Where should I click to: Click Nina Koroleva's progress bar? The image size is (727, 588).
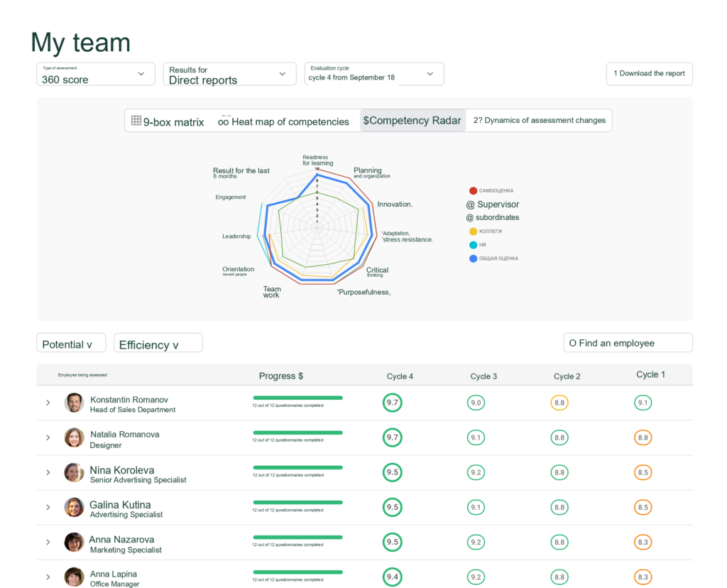[x=297, y=467]
